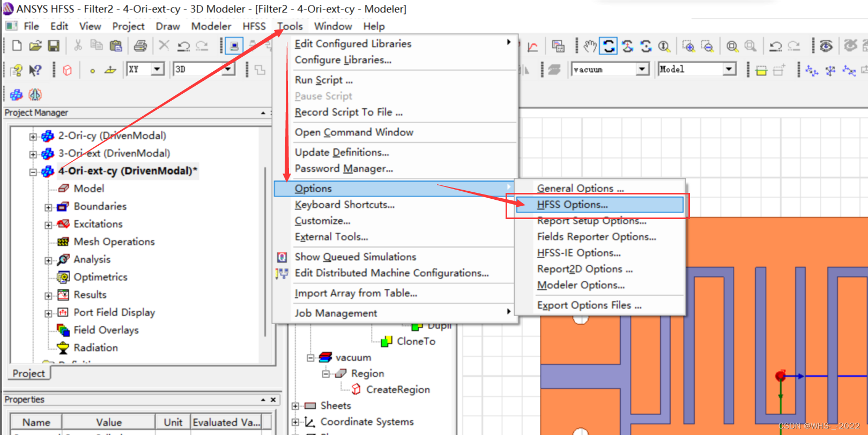Screen dimensions: 868x435
Task: Collapse the 4-Ori-ext-cy design node
Action: (x=33, y=172)
